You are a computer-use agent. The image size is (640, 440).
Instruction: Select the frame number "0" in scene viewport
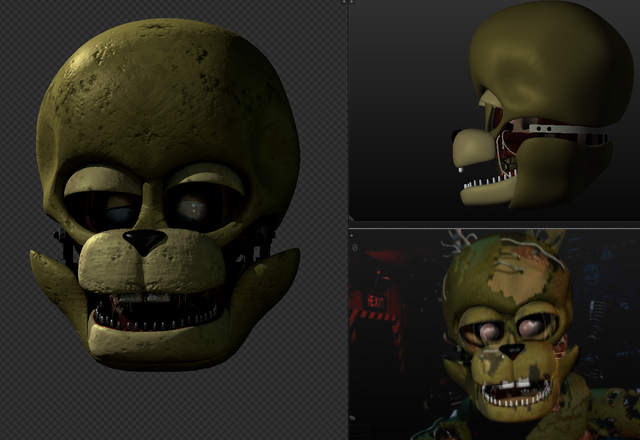[354, 247]
